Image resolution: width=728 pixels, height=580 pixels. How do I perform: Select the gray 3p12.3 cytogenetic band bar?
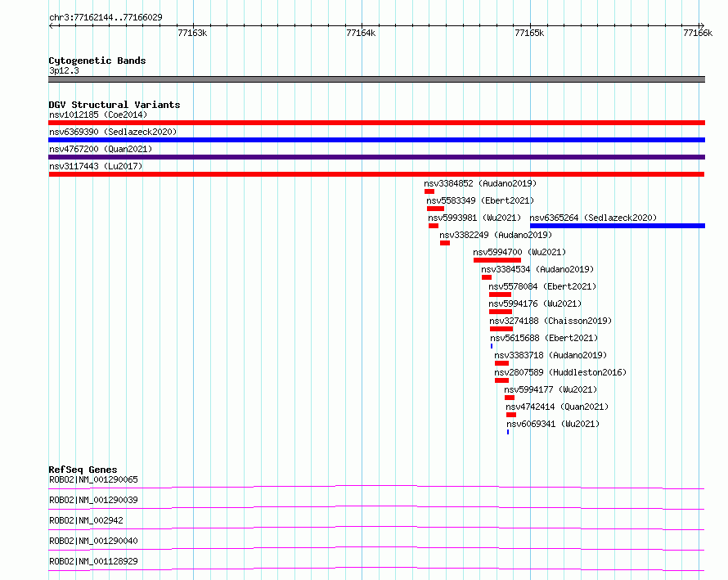point(376,79)
